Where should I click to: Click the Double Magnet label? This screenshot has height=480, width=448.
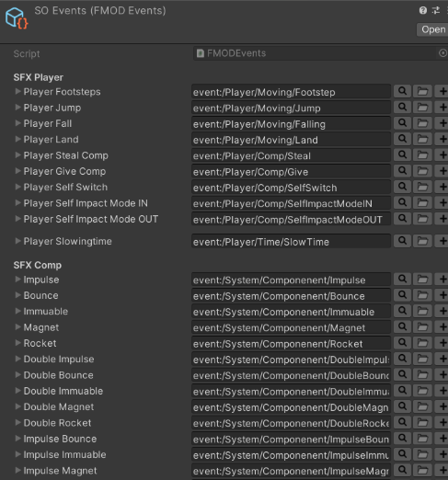click(x=59, y=407)
